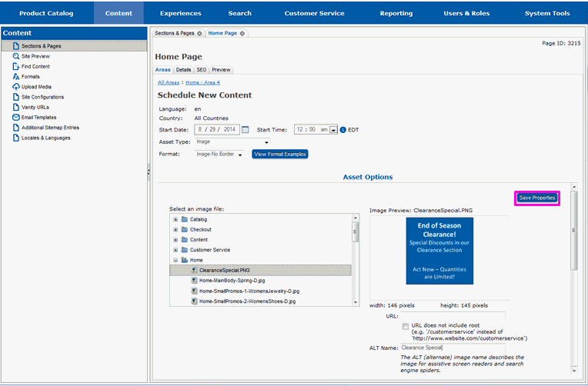Click the ALT Name input field

[x=453, y=348]
